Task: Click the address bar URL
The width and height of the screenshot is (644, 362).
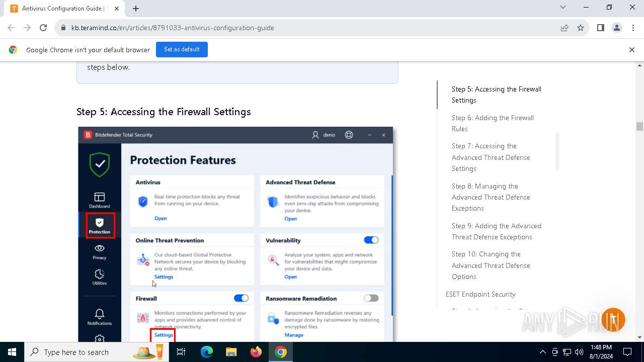Action: point(173,28)
